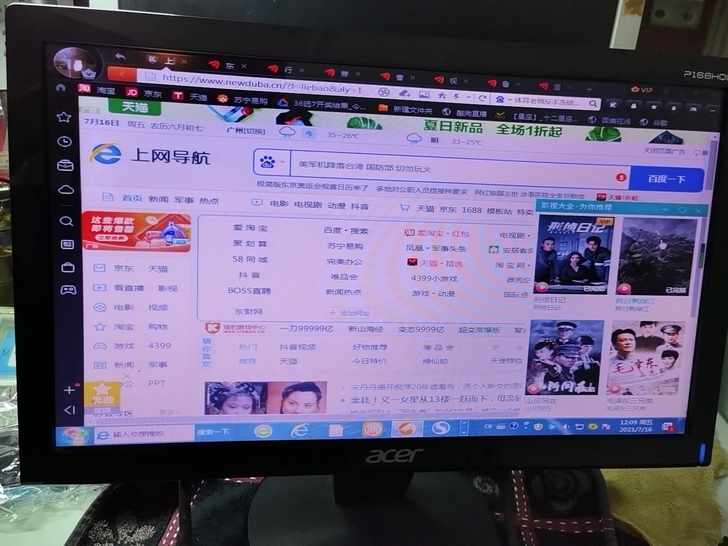Open Internet Explorer in the taskbar
The width and height of the screenshot is (728, 546).
coord(299,430)
